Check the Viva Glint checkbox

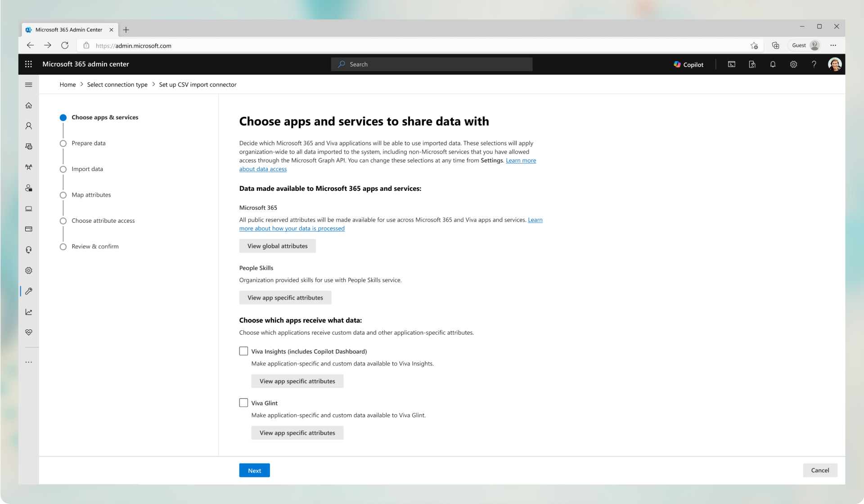point(243,403)
